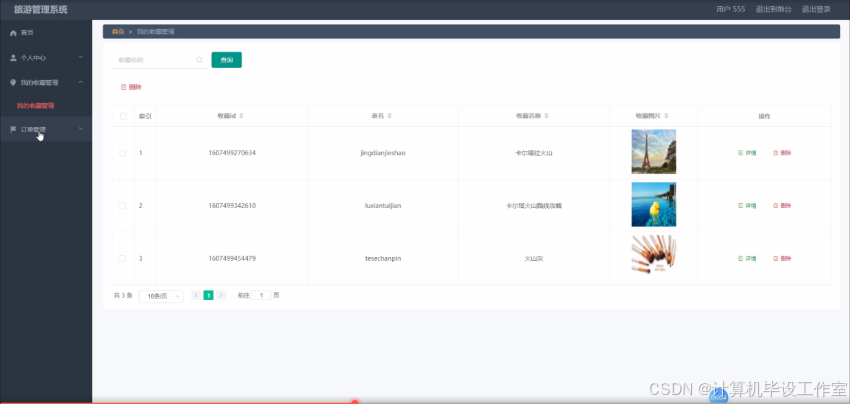Click the luxiantuijian table name cell
The height and width of the screenshot is (404, 851).
point(383,206)
